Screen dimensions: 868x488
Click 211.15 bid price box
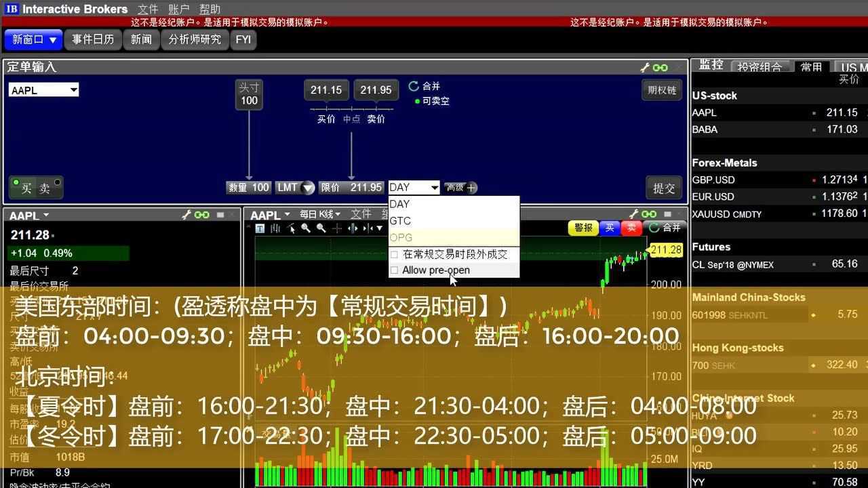point(326,89)
